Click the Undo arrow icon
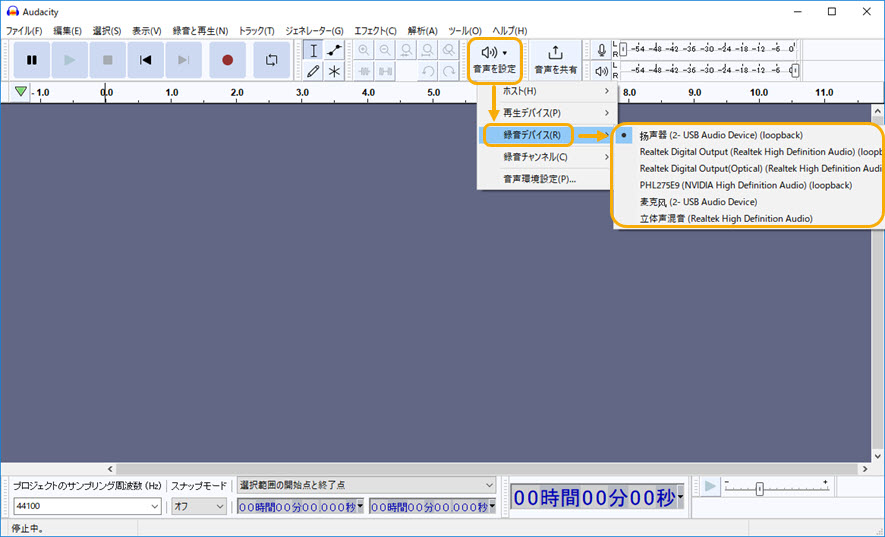 click(x=427, y=71)
